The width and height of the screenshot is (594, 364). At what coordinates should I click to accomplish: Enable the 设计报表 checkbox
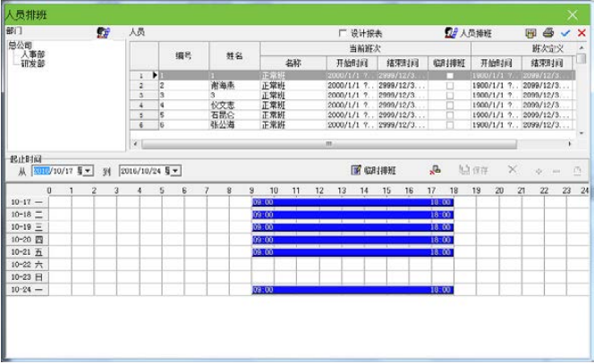coord(342,32)
